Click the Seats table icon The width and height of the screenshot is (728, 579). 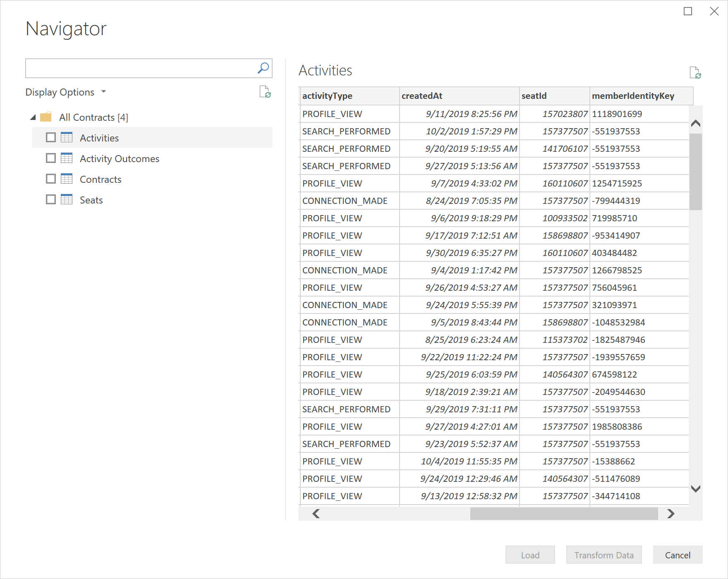[x=67, y=200]
